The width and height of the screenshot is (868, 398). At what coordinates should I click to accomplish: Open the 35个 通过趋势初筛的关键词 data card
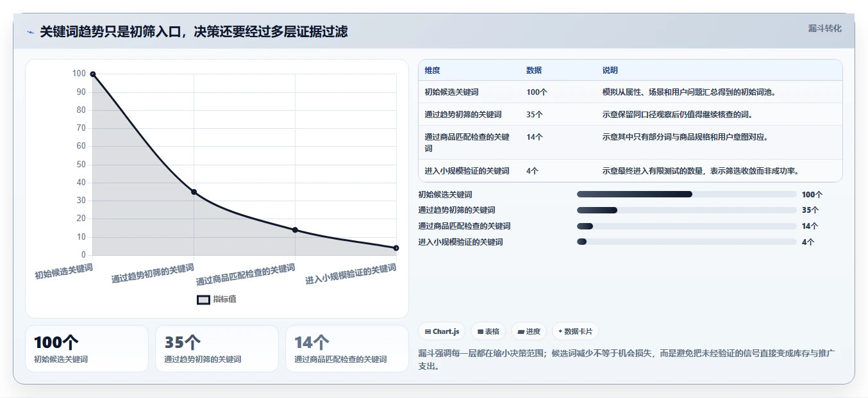pyautogui.click(x=217, y=349)
